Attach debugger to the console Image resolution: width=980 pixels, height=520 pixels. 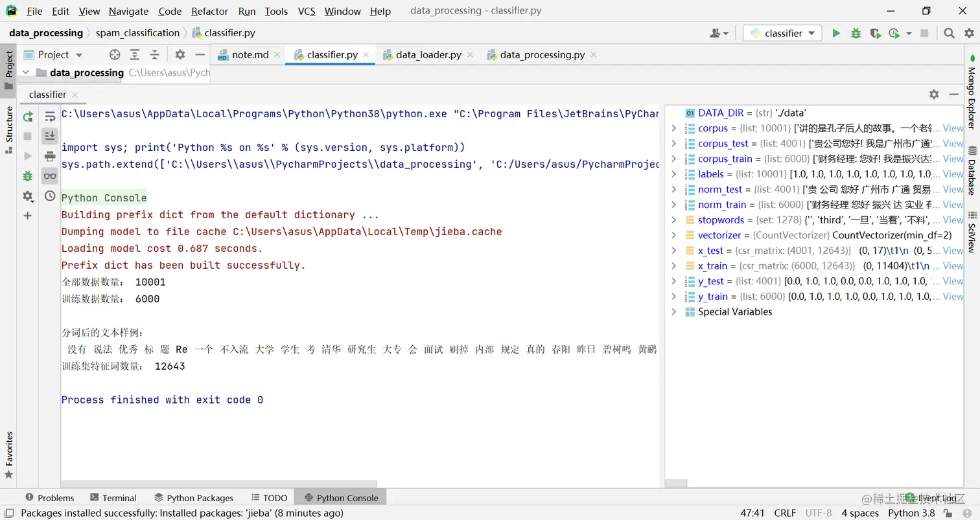28,175
